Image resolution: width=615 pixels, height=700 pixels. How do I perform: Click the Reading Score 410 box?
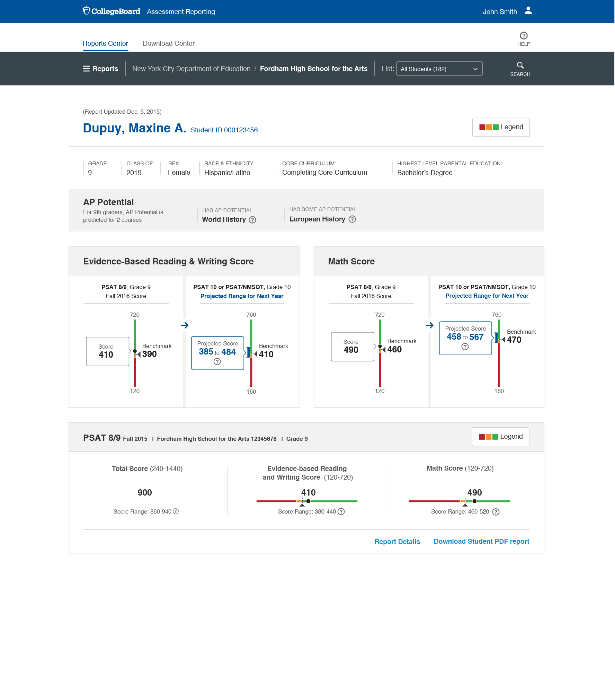click(107, 351)
